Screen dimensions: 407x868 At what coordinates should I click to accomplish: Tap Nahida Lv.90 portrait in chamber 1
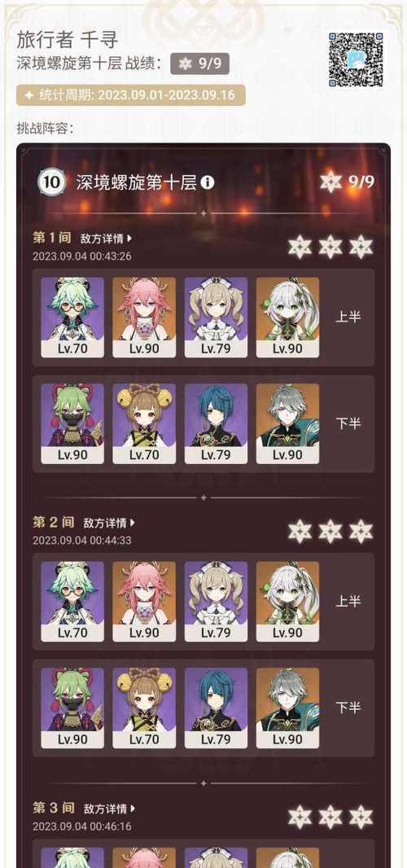coord(287,318)
